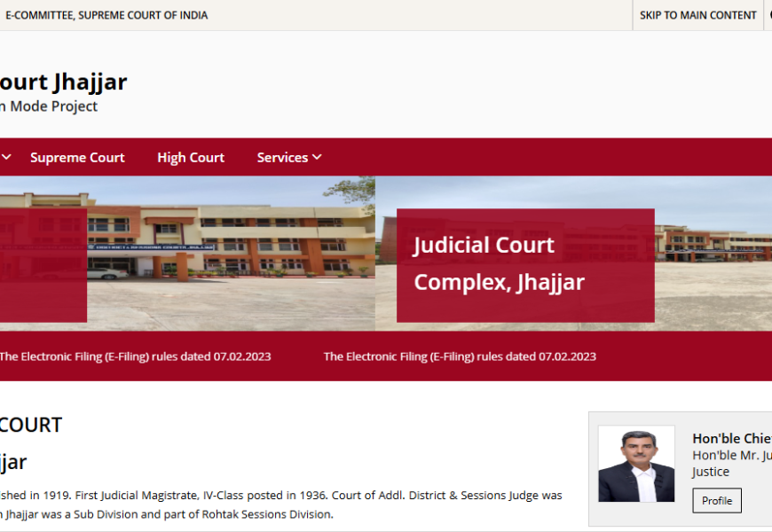Click the Chief Justice portrait photo
Screen dimensions: 772x532
pos(636,464)
